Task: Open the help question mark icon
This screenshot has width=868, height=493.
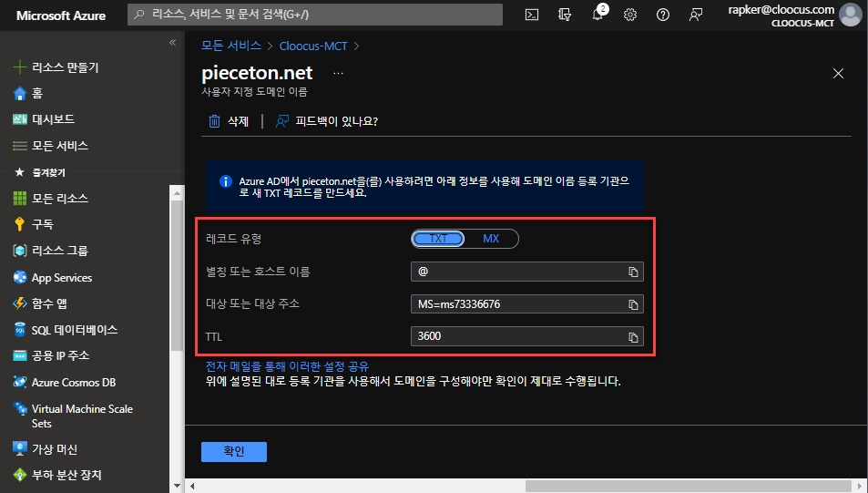Action: (x=663, y=15)
